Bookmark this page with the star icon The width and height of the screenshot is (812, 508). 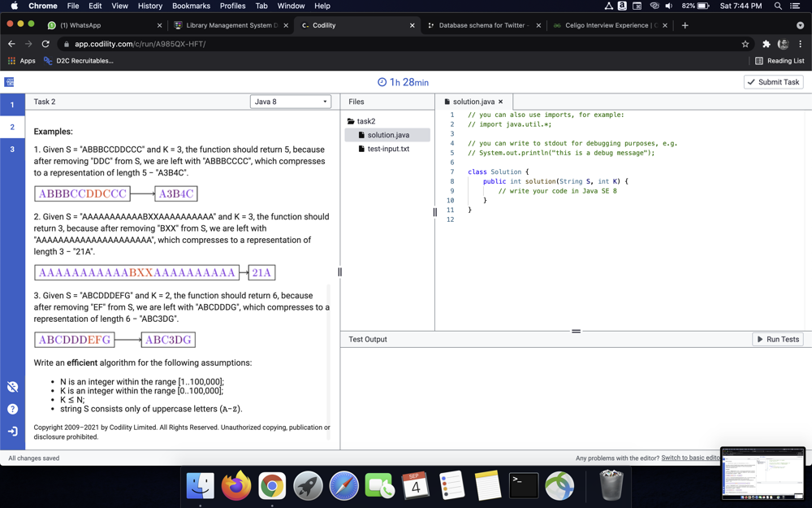click(745, 44)
